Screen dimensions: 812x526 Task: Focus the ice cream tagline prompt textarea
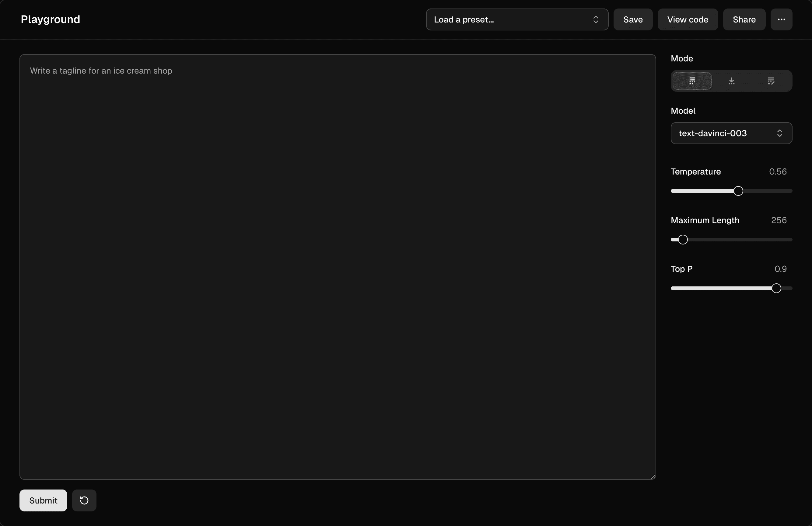[337, 266]
